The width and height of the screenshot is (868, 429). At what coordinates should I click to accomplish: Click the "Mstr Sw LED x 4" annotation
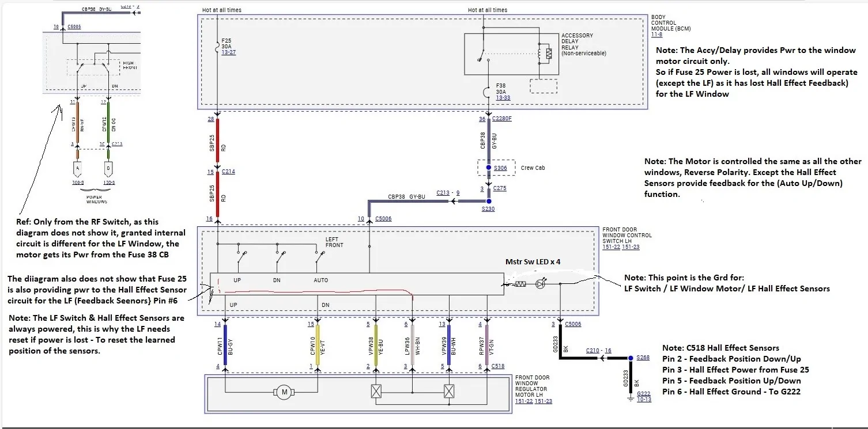533,261
